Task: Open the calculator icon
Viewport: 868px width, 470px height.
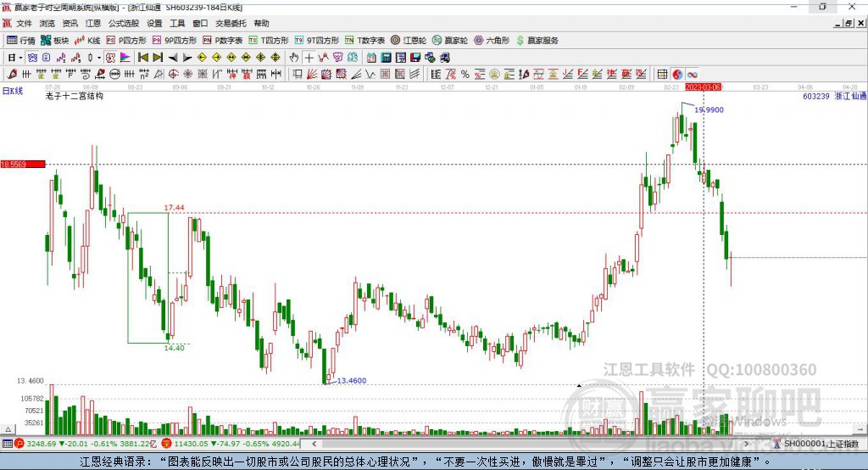Action: click(386, 58)
